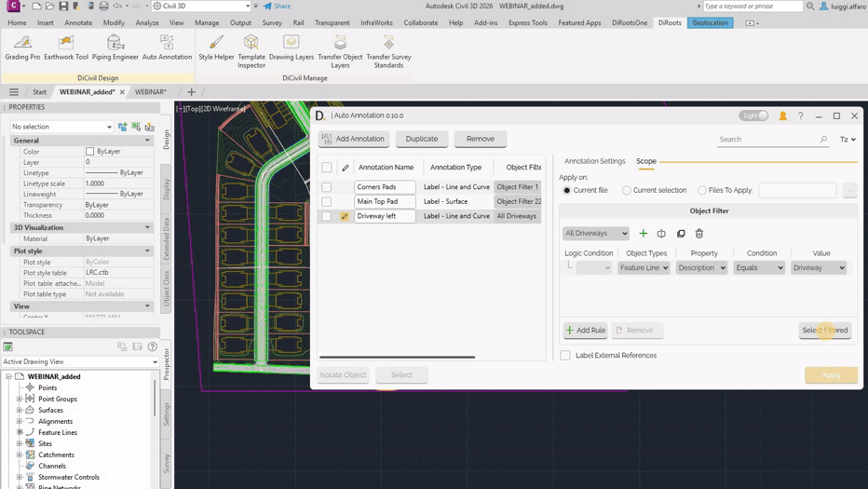This screenshot has height=489, width=868.
Task: Check the Main Top Pad row checkbox
Action: click(x=327, y=201)
